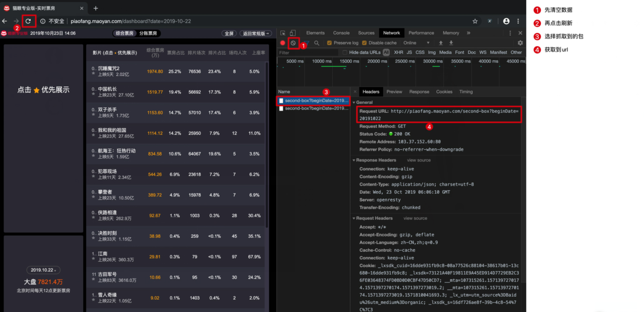644x312 pixels.
Task: Bookmark this page with the star icon
Action: pyautogui.click(x=475, y=21)
